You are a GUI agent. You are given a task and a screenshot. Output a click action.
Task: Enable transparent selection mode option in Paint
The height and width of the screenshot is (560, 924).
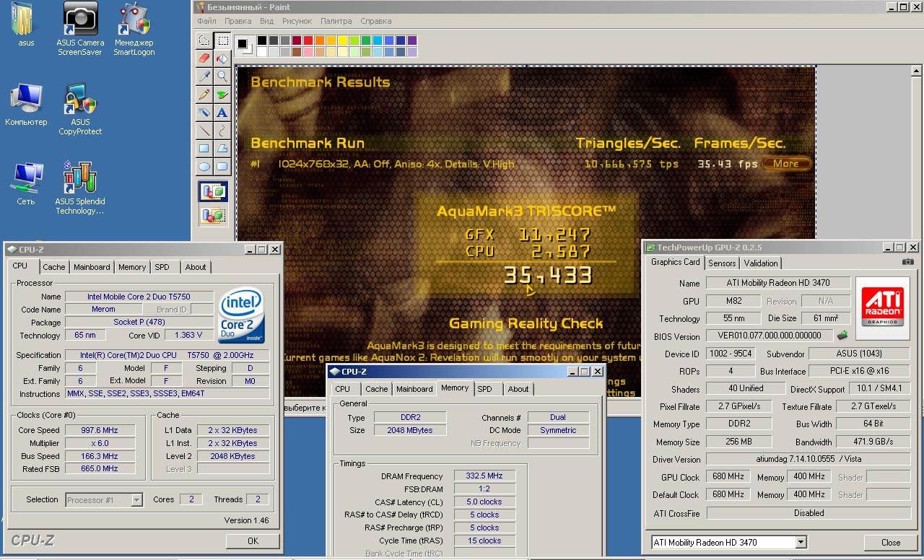214,214
